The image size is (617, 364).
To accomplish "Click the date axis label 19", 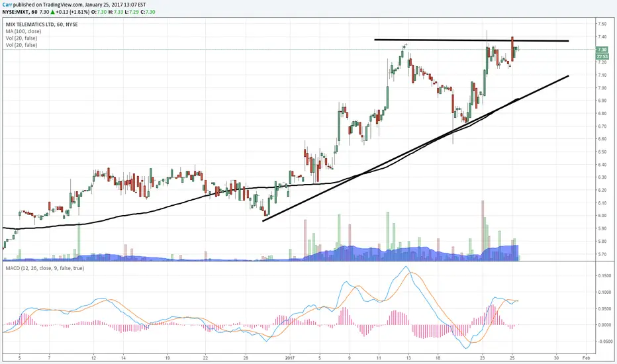I will tap(167, 357).
